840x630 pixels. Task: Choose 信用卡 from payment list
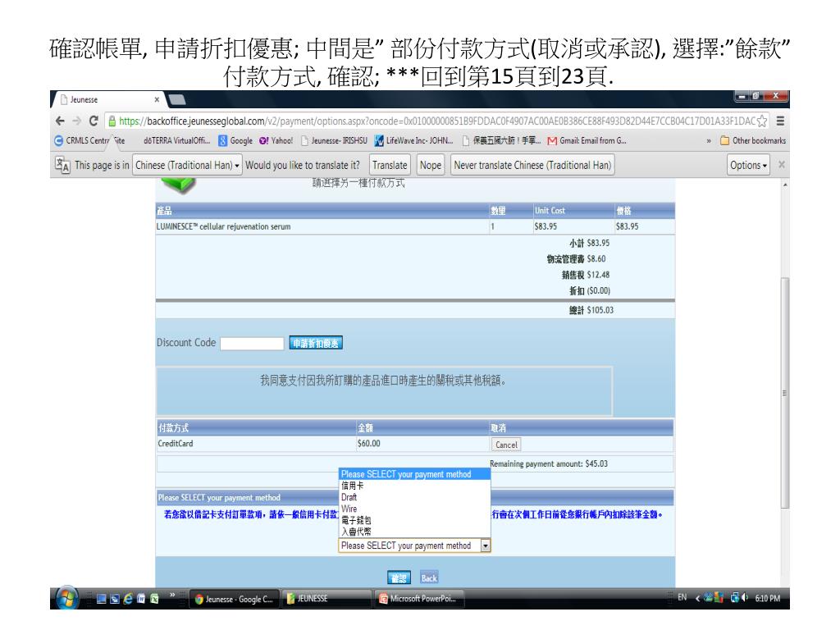(x=414, y=486)
